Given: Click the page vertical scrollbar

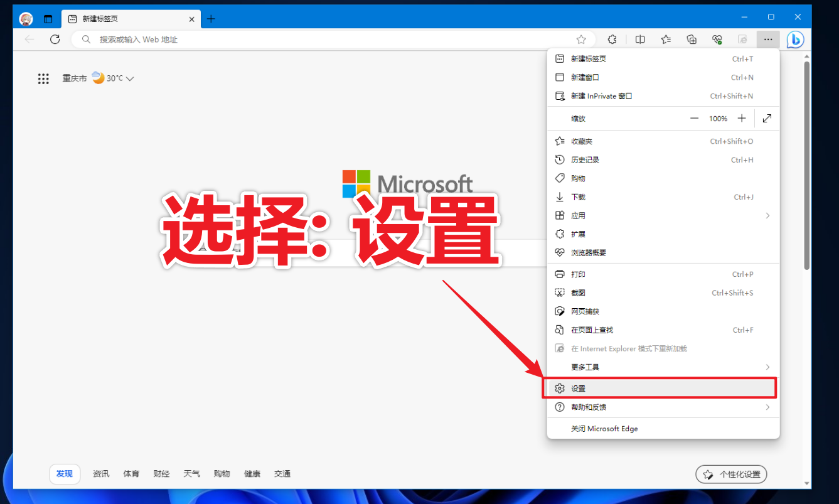Looking at the screenshot, I should point(807,166).
